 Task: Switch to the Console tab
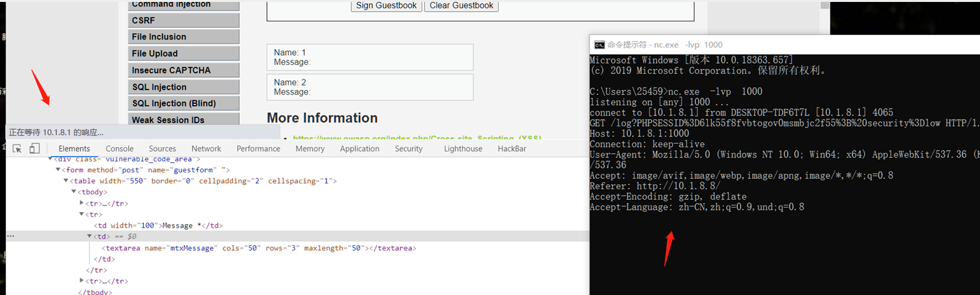click(x=119, y=148)
